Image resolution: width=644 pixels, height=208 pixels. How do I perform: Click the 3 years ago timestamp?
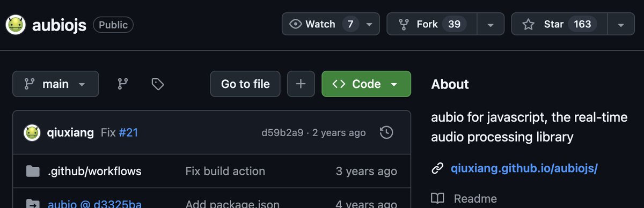pyautogui.click(x=367, y=172)
